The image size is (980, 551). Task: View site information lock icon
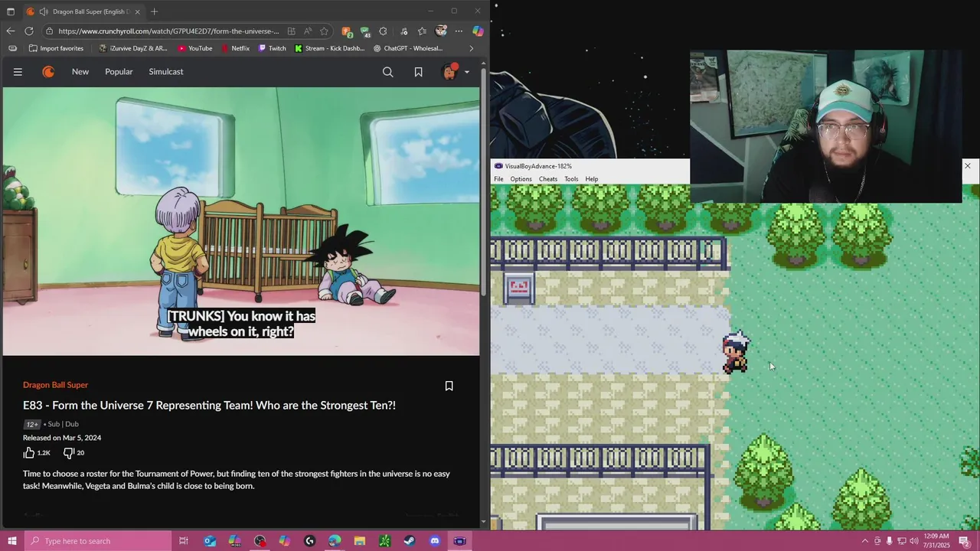(49, 31)
